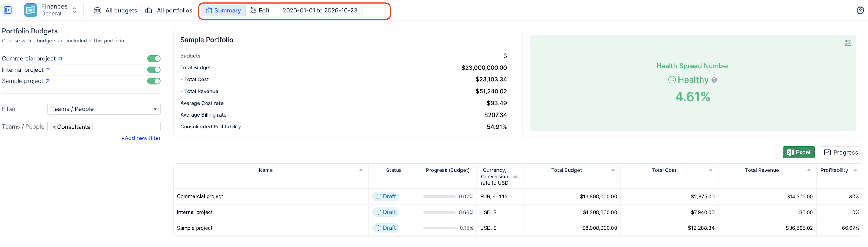Sort by Total Revenue column arrow
The height and width of the screenshot is (247, 868).
click(809, 170)
